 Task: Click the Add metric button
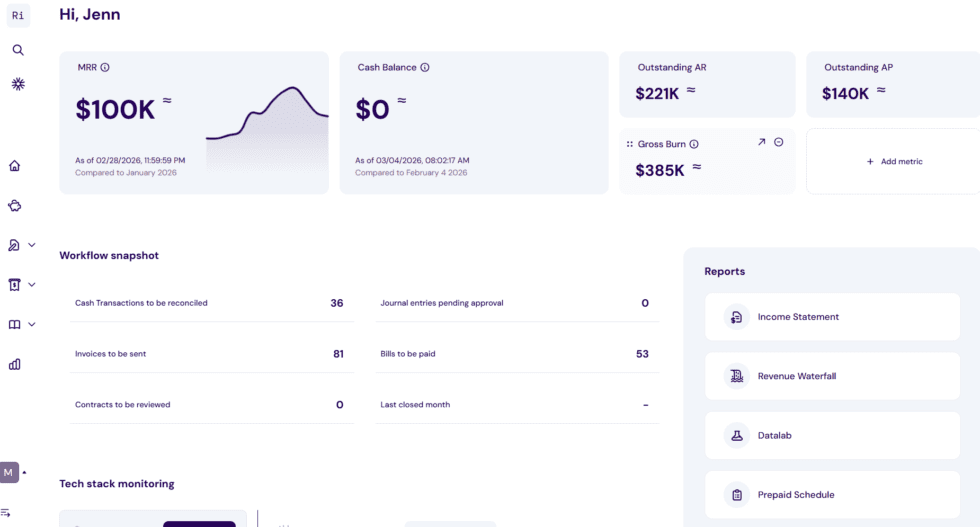click(894, 161)
